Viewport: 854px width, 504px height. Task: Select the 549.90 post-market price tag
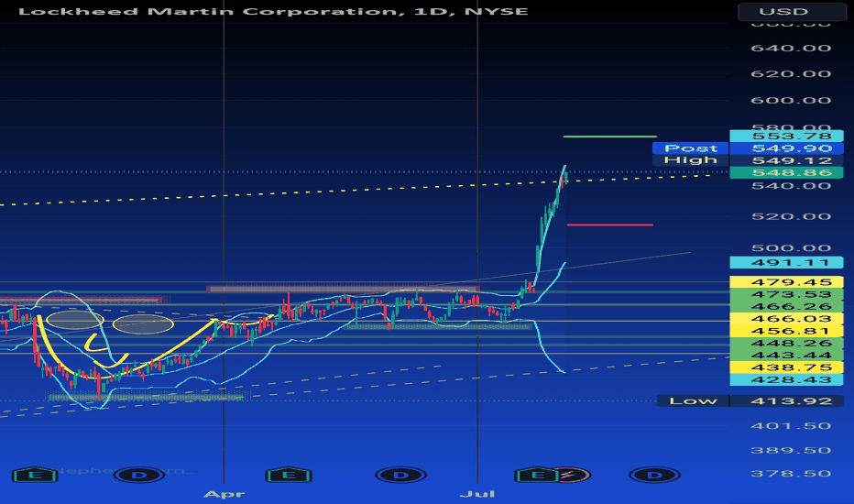click(x=786, y=148)
